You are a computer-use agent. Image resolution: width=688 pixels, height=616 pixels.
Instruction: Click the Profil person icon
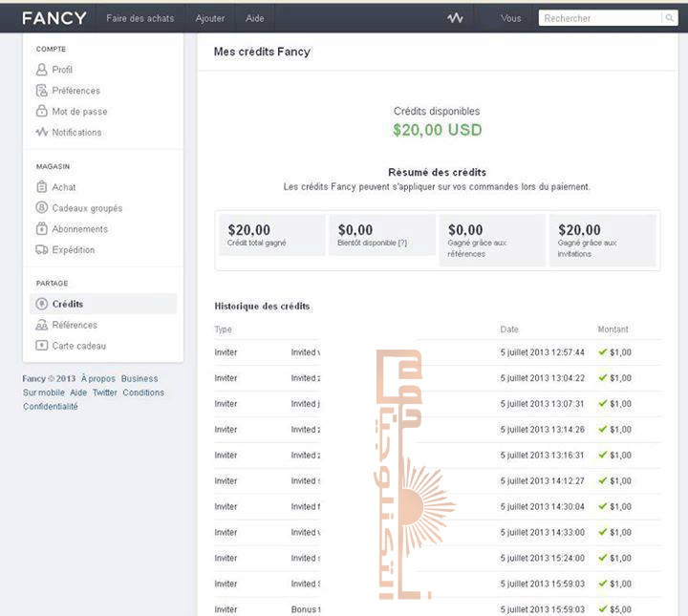42,70
